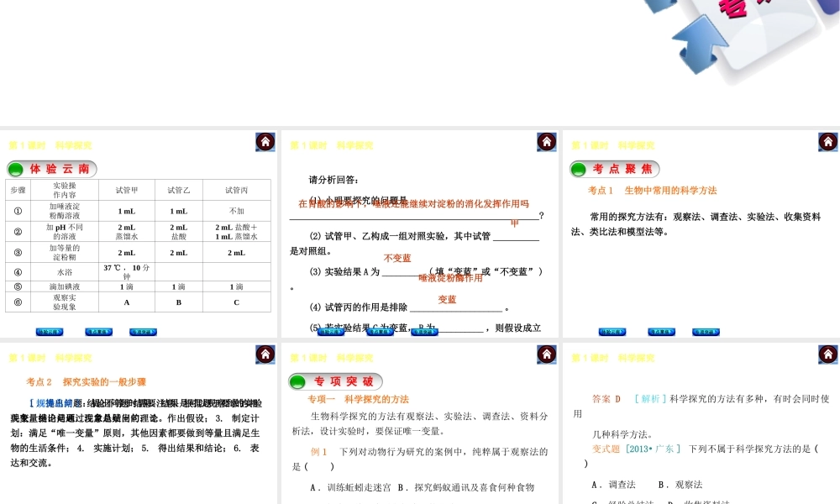Click the green 考点聚焦 badge

[615, 169]
